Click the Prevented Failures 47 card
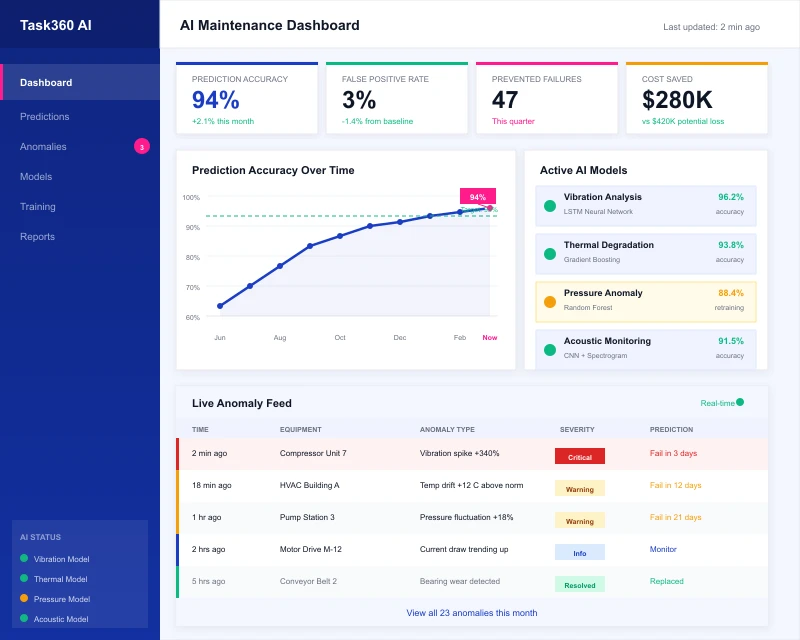Viewport: 800px width, 640px height. (547, 99)
